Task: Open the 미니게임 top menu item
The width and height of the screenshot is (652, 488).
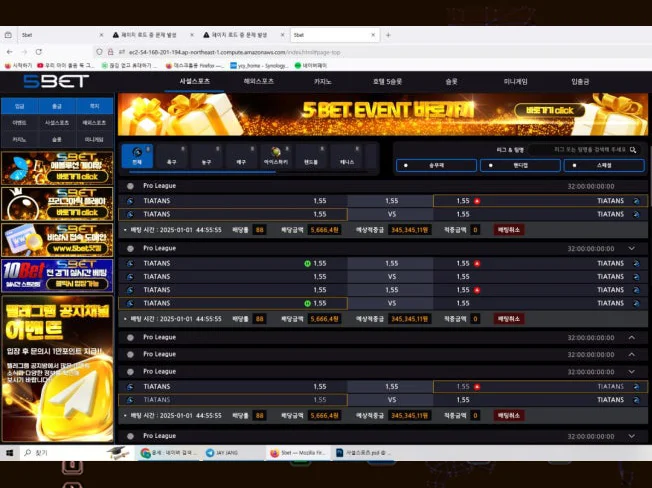Action: (516, 82)
